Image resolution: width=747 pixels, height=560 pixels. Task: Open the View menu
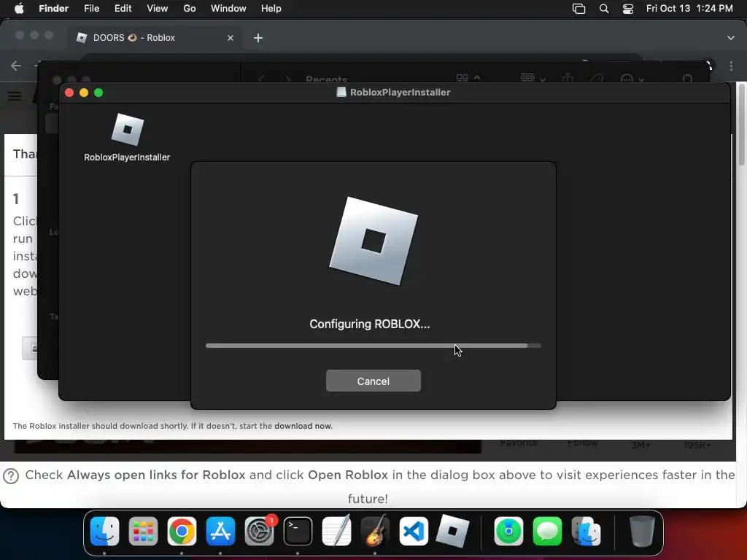[x=158, y=9]
